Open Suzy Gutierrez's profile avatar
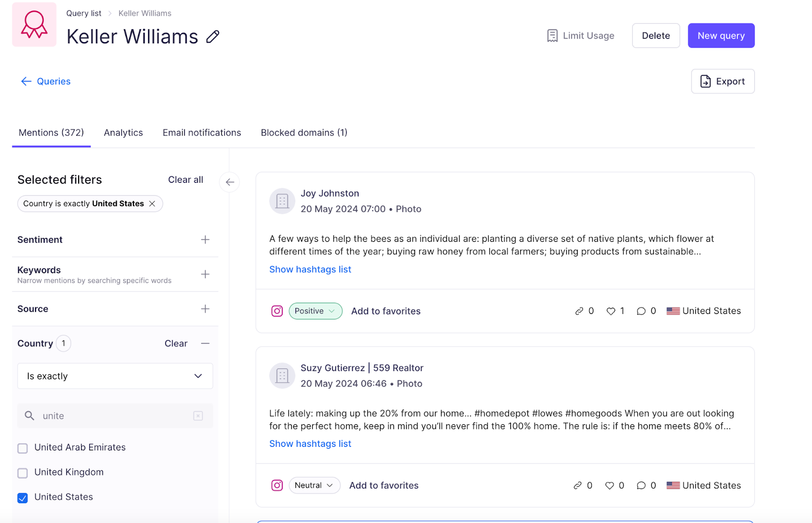 tap(282, 376)
